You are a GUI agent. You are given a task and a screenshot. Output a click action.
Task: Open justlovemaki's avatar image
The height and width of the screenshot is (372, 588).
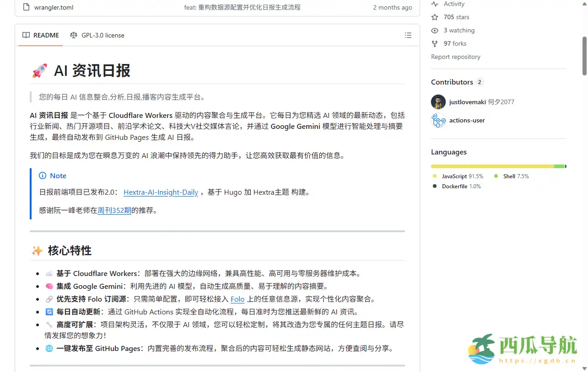click(438, 102)
